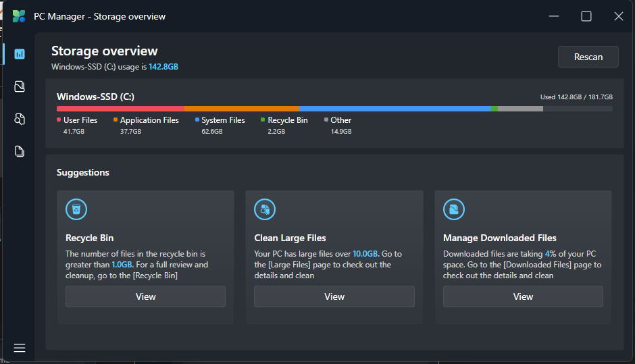Expand the hamburger navigation menu

pyautogui.click(x=20, y=348)
